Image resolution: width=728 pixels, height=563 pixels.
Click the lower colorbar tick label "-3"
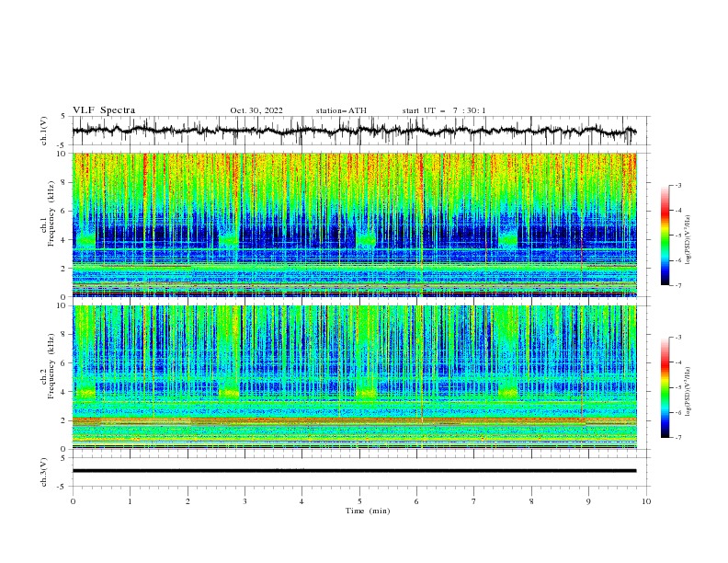(678, 338)
